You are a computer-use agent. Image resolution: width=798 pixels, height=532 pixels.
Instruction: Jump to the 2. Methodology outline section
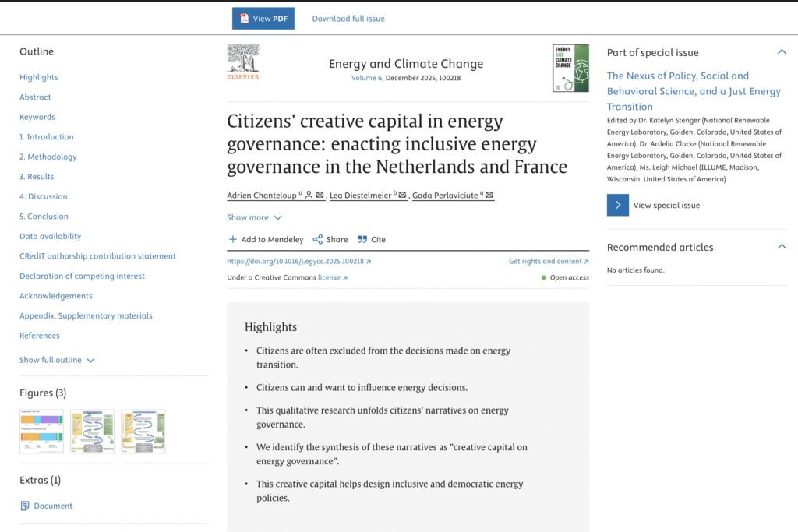pyautogui.click(x=48, y=157)
